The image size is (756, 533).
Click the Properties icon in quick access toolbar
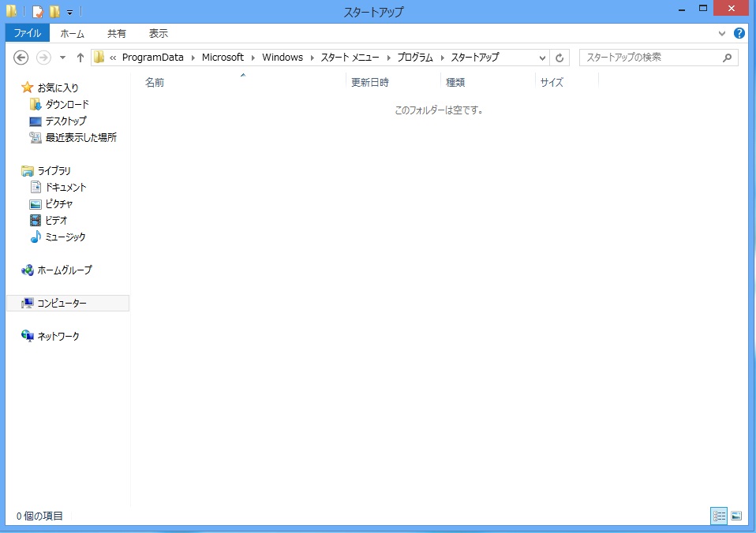(37, 12)
